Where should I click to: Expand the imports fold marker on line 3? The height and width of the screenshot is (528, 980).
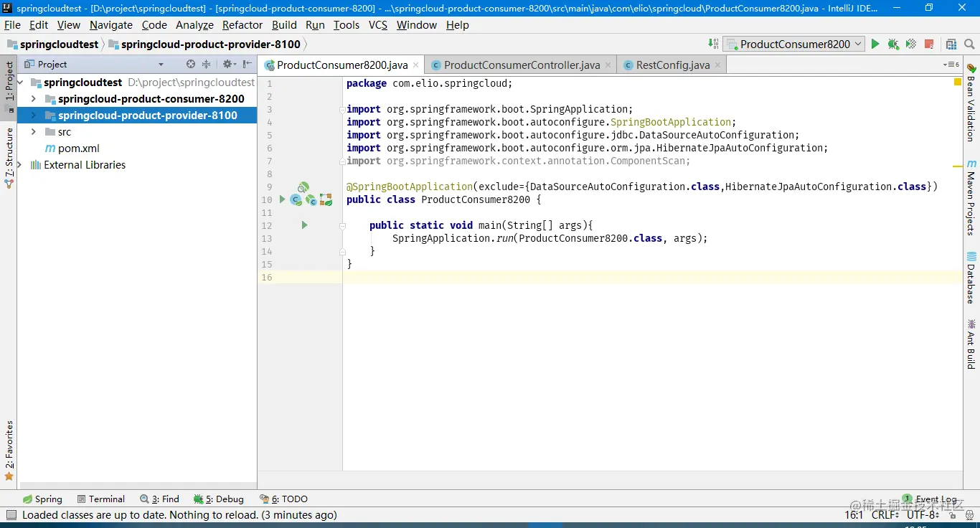[342, 110]
